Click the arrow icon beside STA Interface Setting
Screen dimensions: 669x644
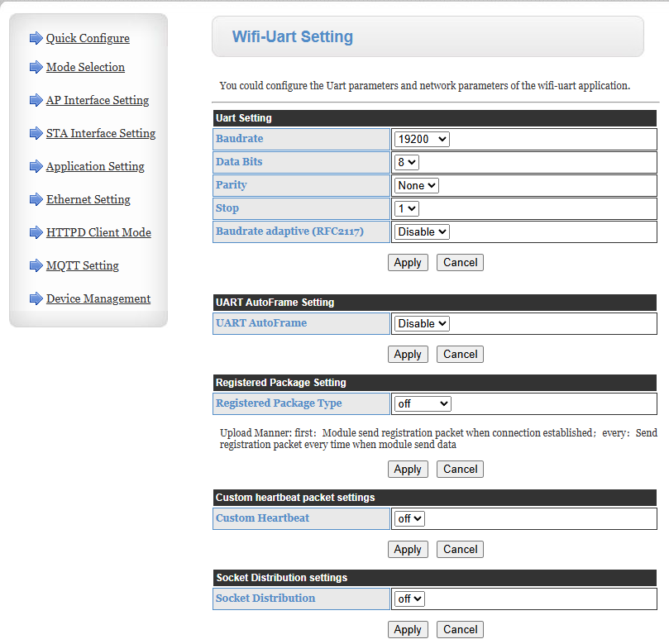(x=36, y=133)
